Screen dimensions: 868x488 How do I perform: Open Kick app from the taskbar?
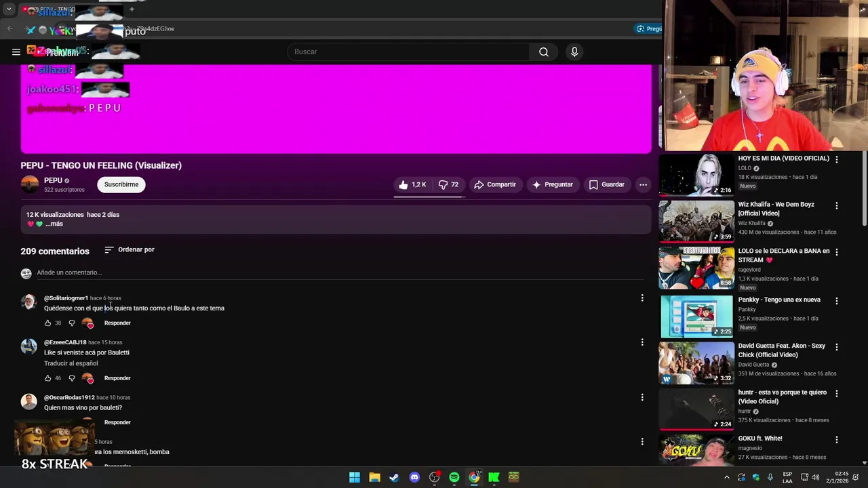[494, 477]
